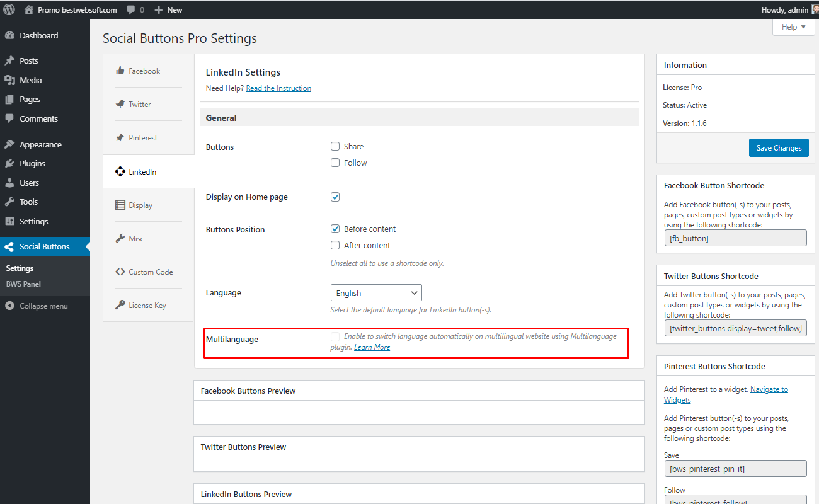Open the Language dropdown set to English
The height and width of the screenshot is (504, 819).
(376, 293)
